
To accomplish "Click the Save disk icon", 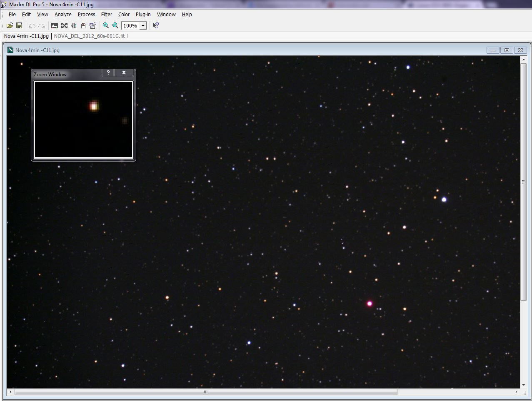I will click(x=19, y=25).
